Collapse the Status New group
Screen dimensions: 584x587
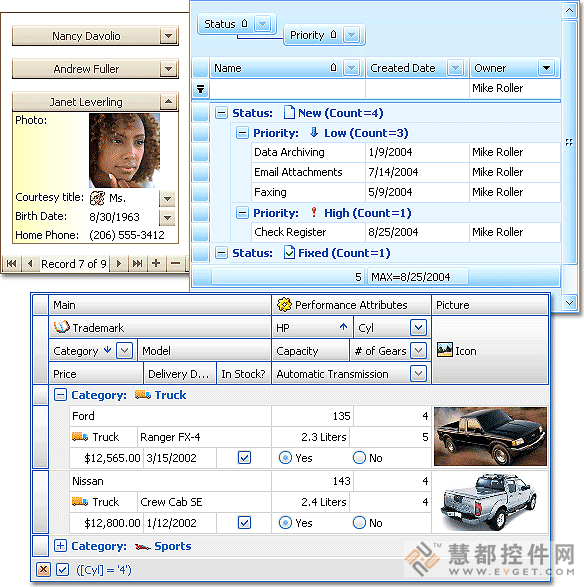[221, 113]
